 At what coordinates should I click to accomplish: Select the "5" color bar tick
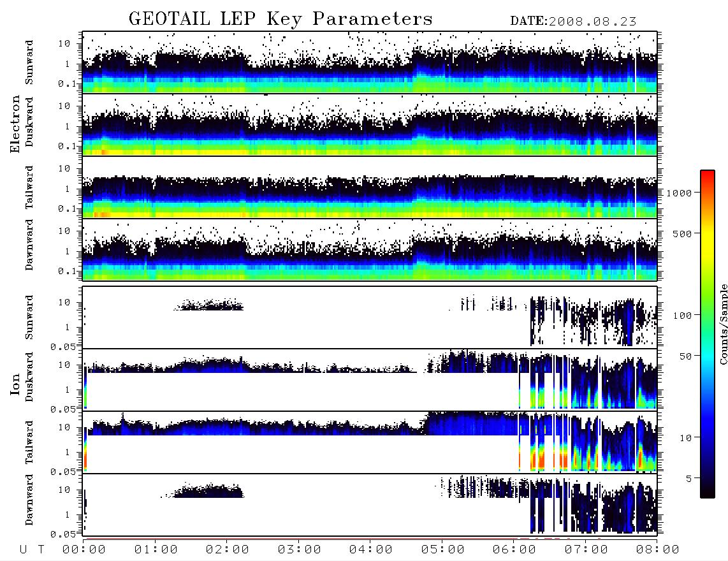point(688,479)
